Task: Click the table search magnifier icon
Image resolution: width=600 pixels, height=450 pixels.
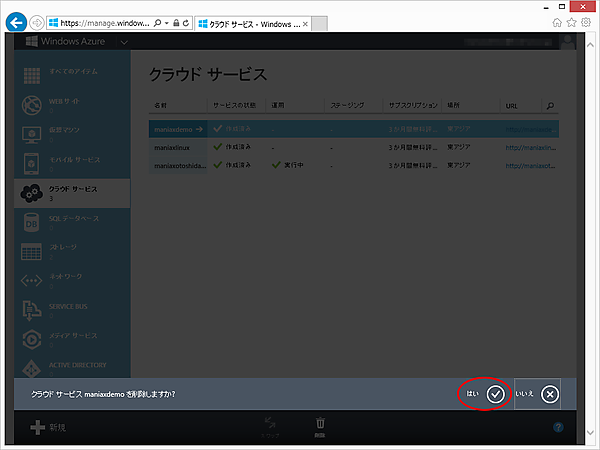Action: click(549, 105)
